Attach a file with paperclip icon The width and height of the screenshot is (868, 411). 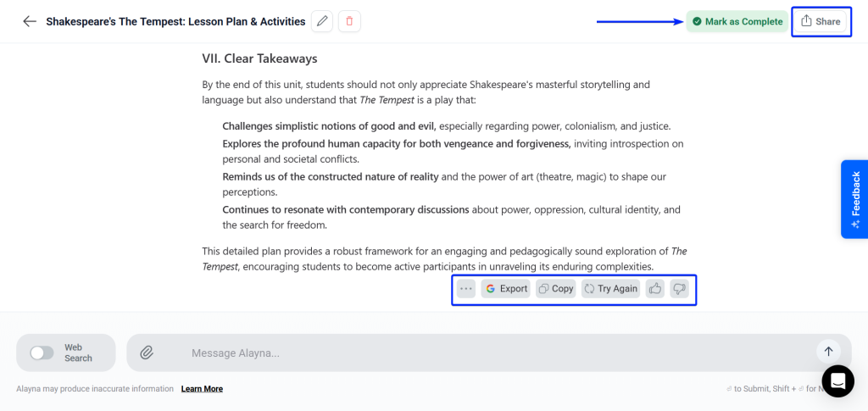coord(147,353)
